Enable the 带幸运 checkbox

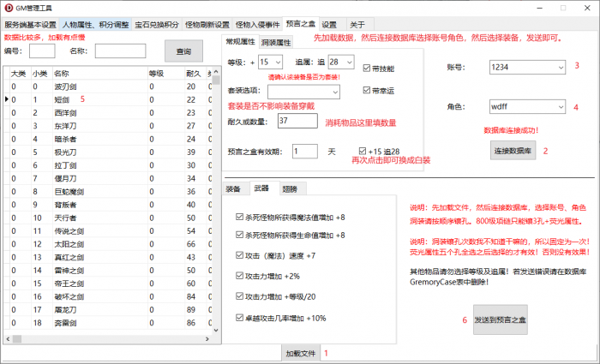(368, 90)
